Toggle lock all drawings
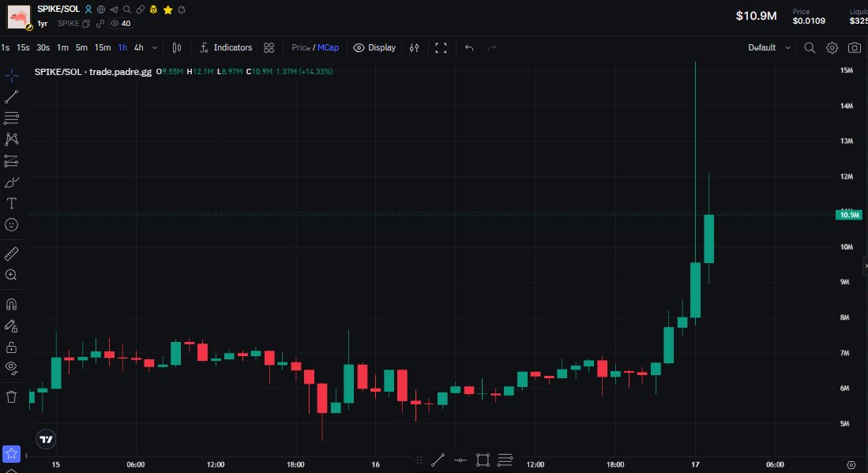The width and height of the screenshot is (868, 473). (x=11, y=347)
